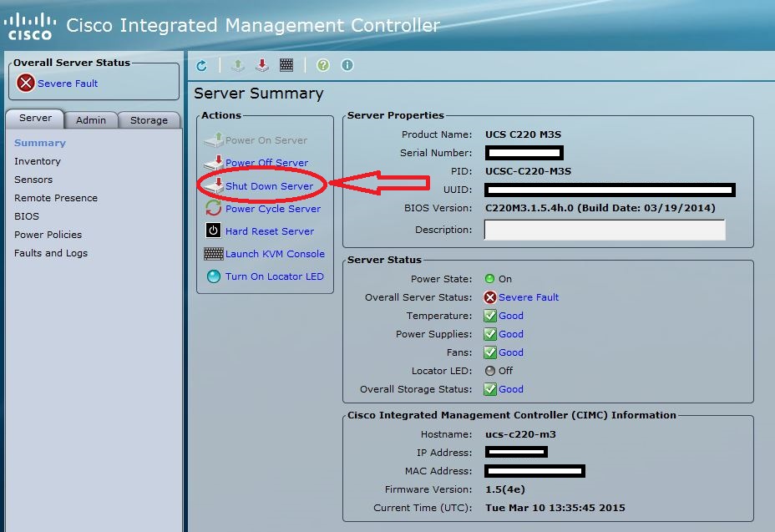Viewport: 775px width, 532px height.
Task: Click the Cisco logo
Action: [30, 26]
